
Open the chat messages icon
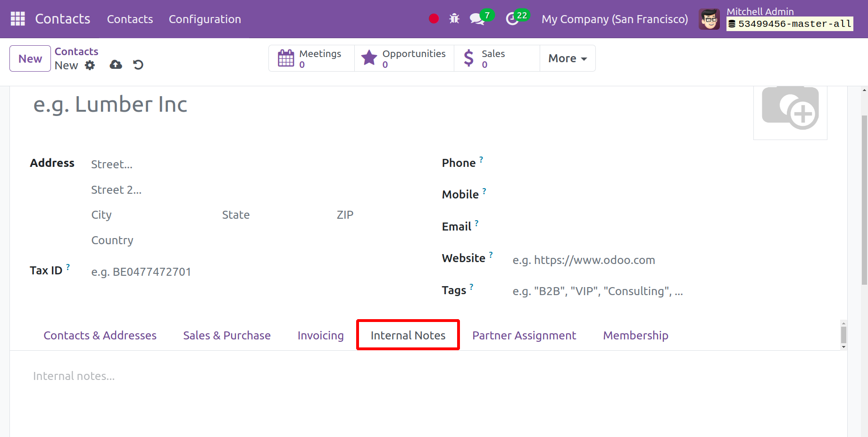click(477, 19)
